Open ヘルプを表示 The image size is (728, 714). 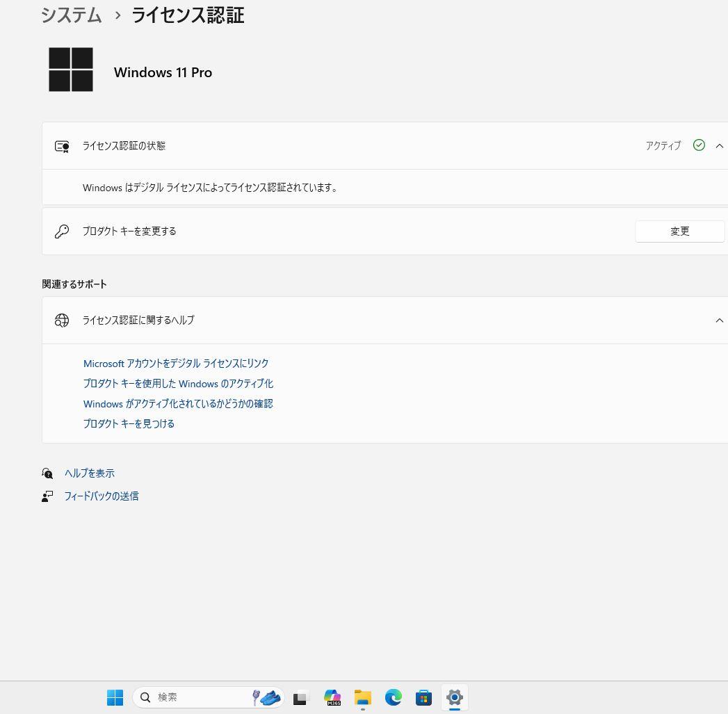pos(90,473)
